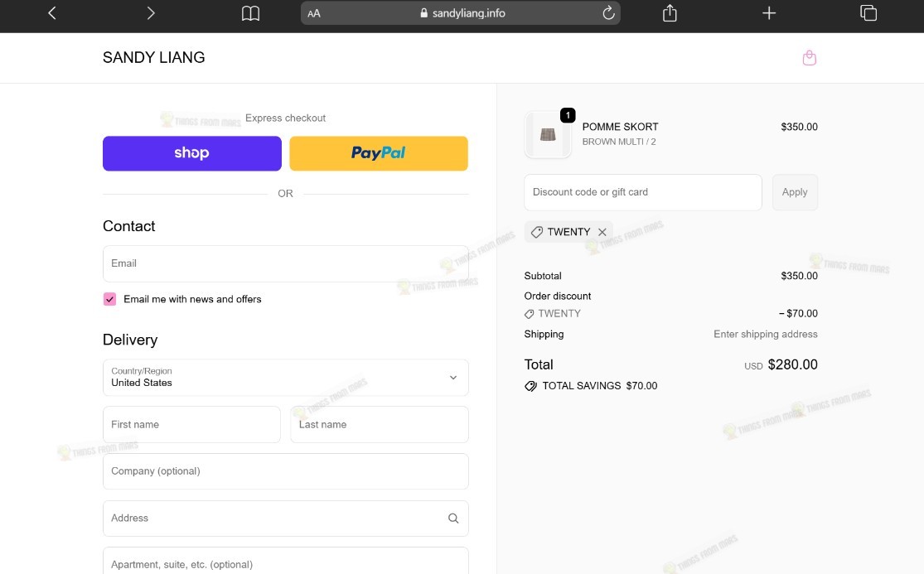
Task: Remove the TWENTY discount code with X
Action: coord(602,232)
